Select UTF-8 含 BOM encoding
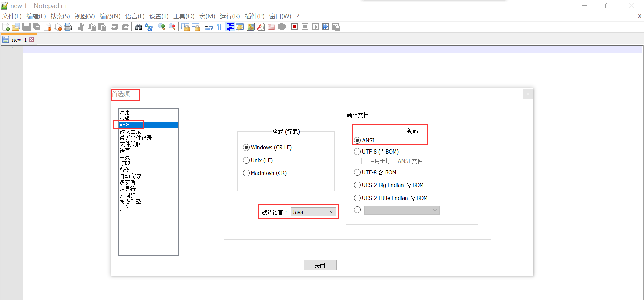The height and width of the screenshot is (300, 644). coord(375,172)
